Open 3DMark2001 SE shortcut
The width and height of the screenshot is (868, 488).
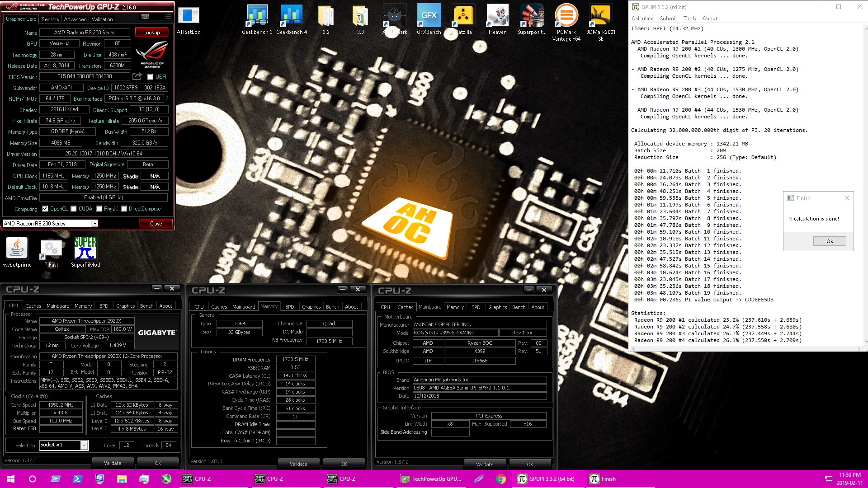click(600, 23)
